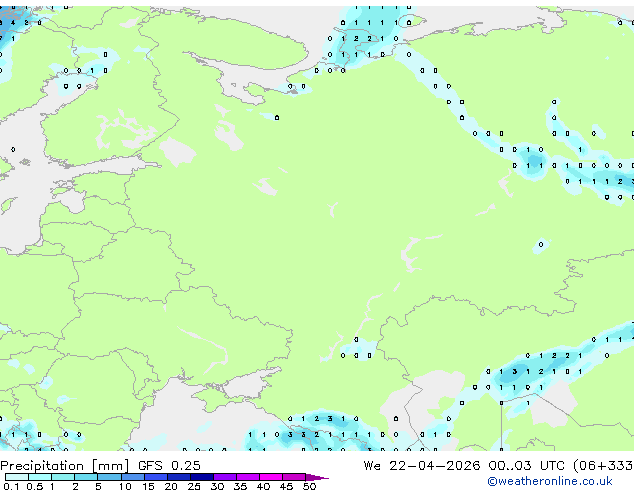Pick the 10–15 mm legend color swatch

[132, 477]
